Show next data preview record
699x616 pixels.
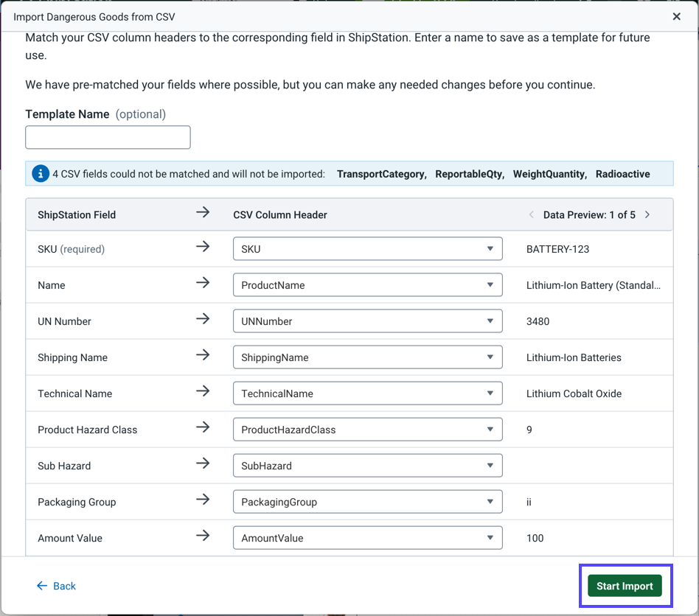(647, 214)
